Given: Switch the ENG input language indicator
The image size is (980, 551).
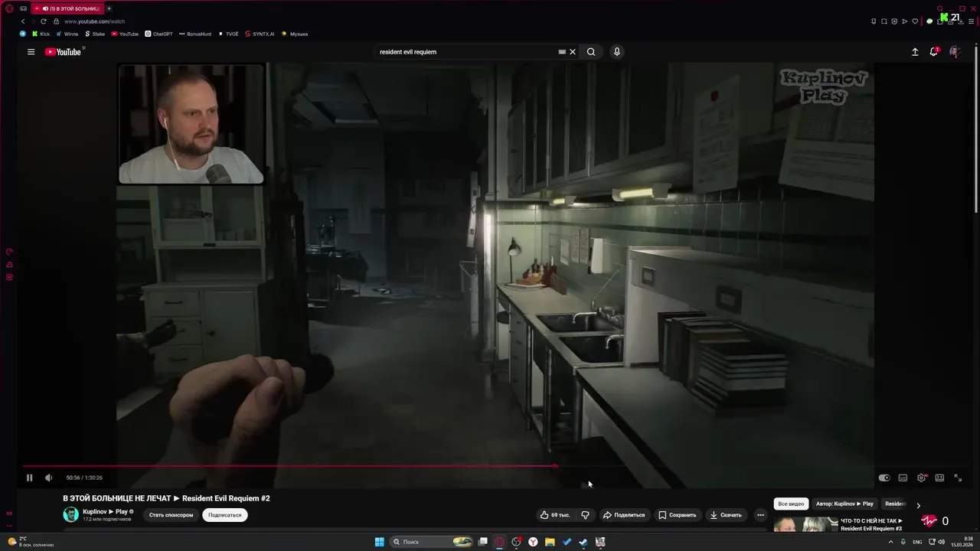Looking at the screenshot, I should pyautogui.click(x=917, y=542).
